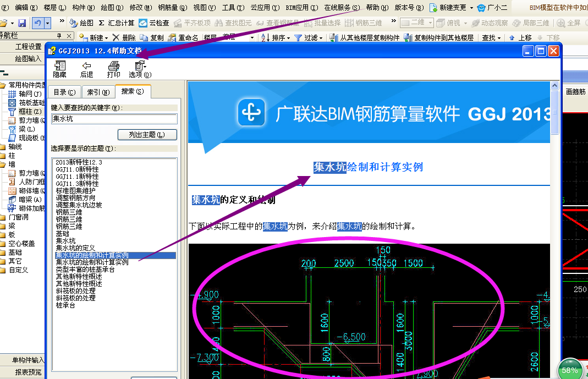The height and width of the screenshot is (379, 588).
Task: Select topic 集水坑的定义 in list
Action: pos(75,248)
